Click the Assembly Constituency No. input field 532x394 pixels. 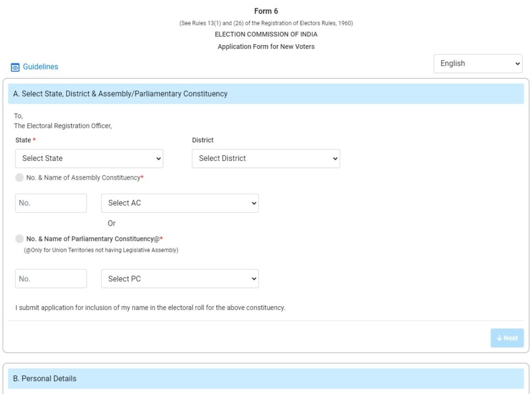tap(50, 203)
